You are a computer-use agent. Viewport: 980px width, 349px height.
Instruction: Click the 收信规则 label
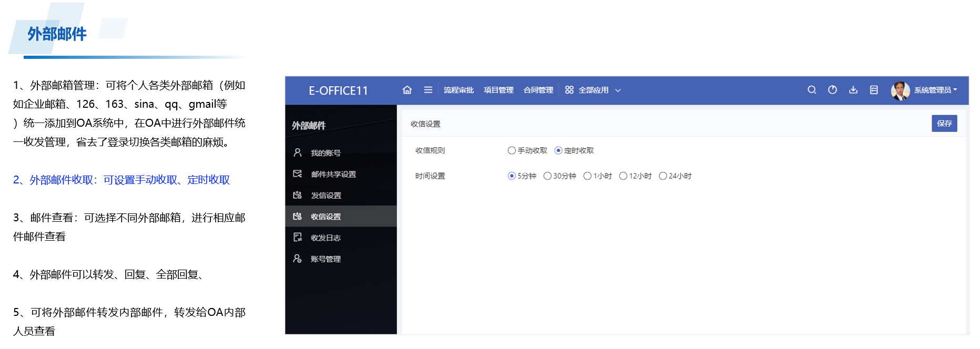430,150
